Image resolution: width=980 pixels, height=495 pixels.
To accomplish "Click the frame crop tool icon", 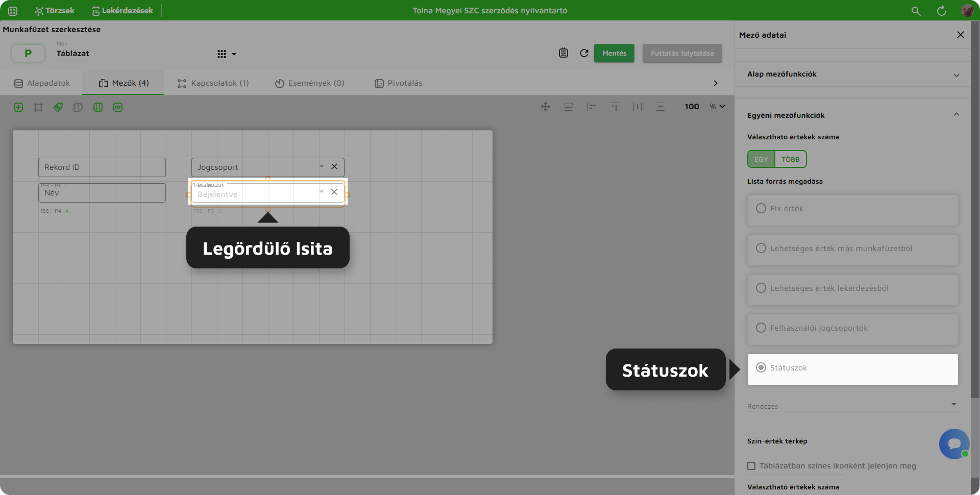I will click(x=38, y=107).
